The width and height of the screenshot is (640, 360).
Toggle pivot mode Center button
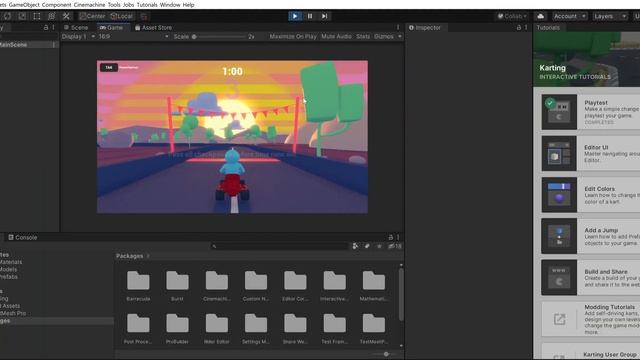click(93, 16)
